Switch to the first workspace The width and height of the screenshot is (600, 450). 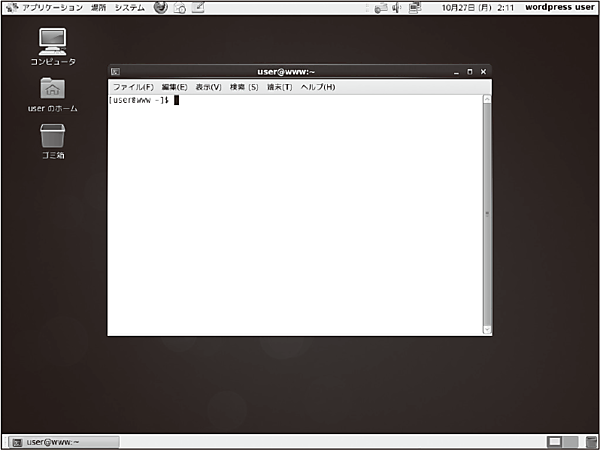[x=555, y=442]
